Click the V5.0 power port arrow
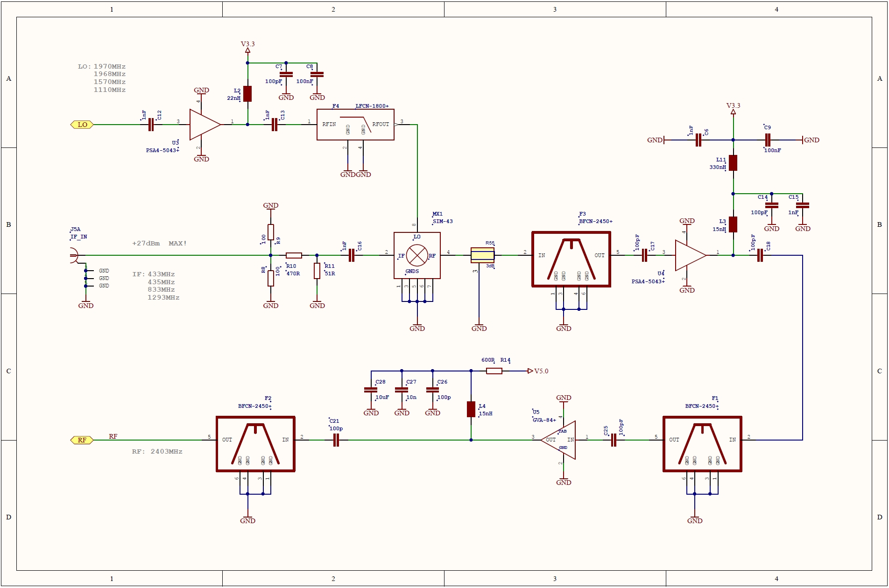Image resolution: width=889 pixels, height=588 pixels. (530, 371)
